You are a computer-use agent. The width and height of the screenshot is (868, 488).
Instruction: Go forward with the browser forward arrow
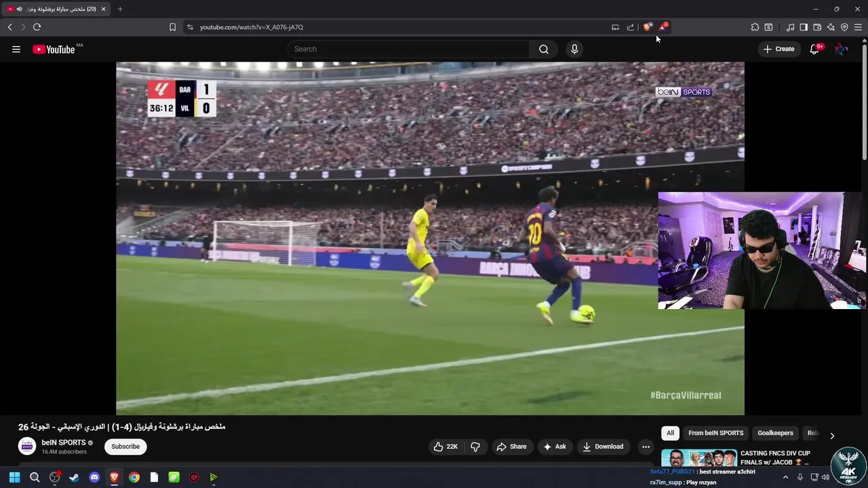point(23,27)
